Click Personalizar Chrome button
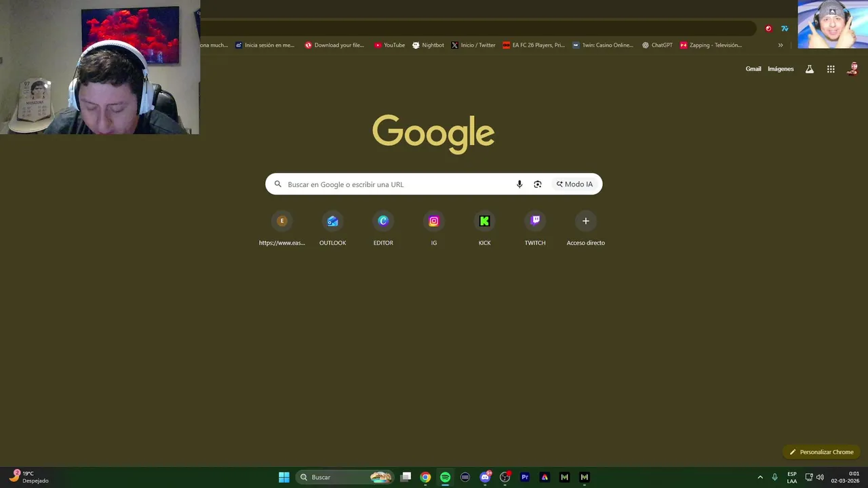Image resolution: width=868 pixels, height=488 pixels. (x=821, y=452)
